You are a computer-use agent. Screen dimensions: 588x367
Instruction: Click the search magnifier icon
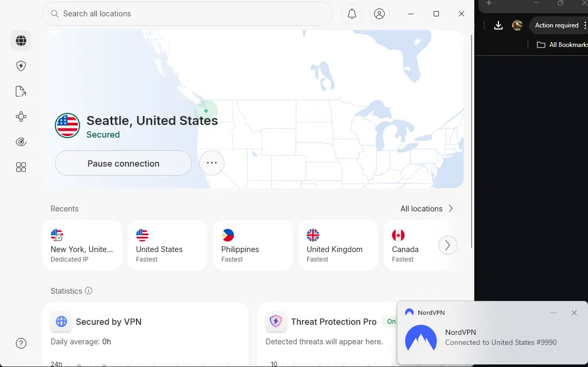pos(55,14)
